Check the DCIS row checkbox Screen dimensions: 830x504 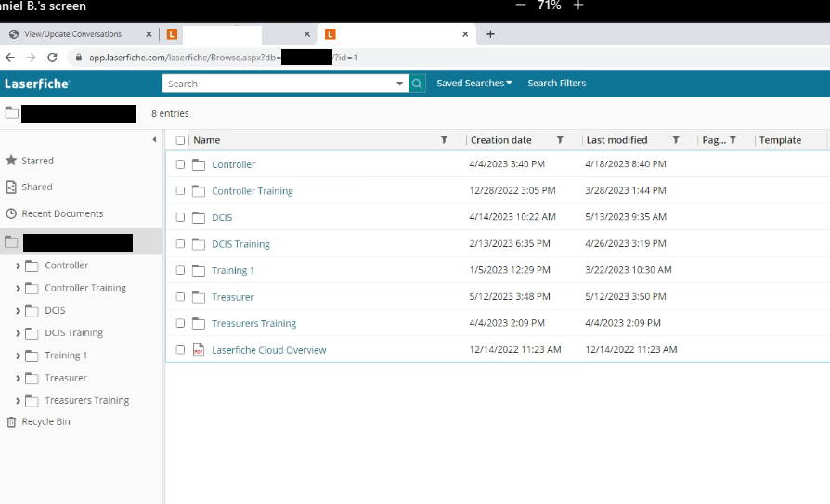point(180,217)
